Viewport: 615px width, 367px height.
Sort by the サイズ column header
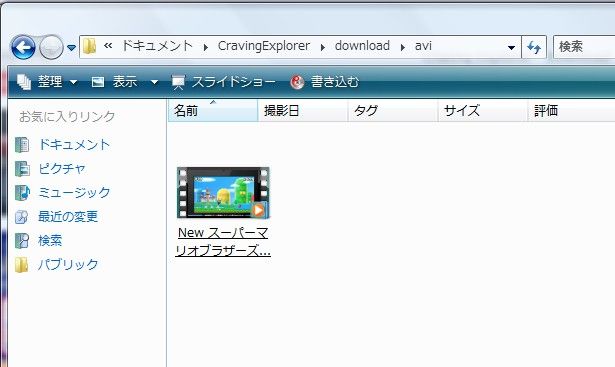pos(483,111)
